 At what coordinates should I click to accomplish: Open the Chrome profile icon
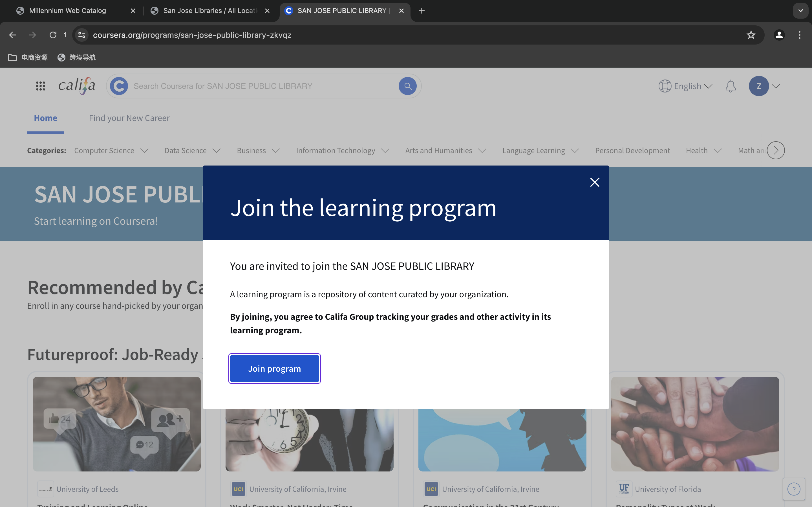pyautogui.click(x=779, y=35)
